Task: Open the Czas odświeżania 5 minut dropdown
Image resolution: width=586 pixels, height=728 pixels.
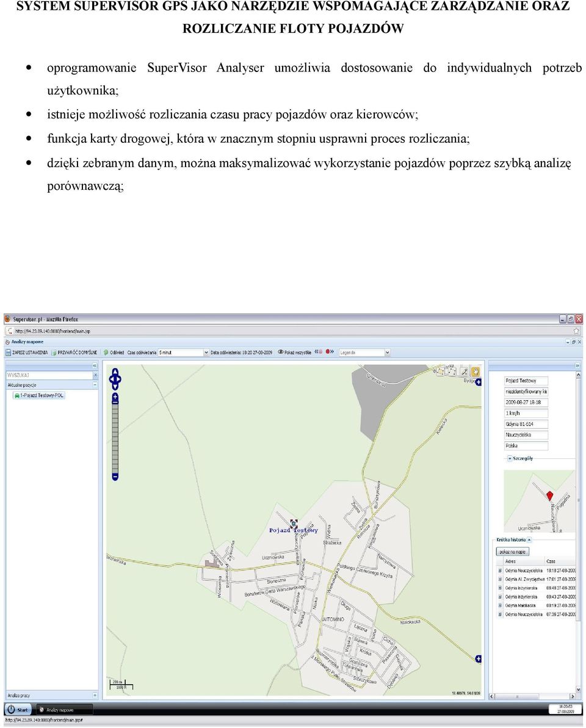Action: [206, 353]
